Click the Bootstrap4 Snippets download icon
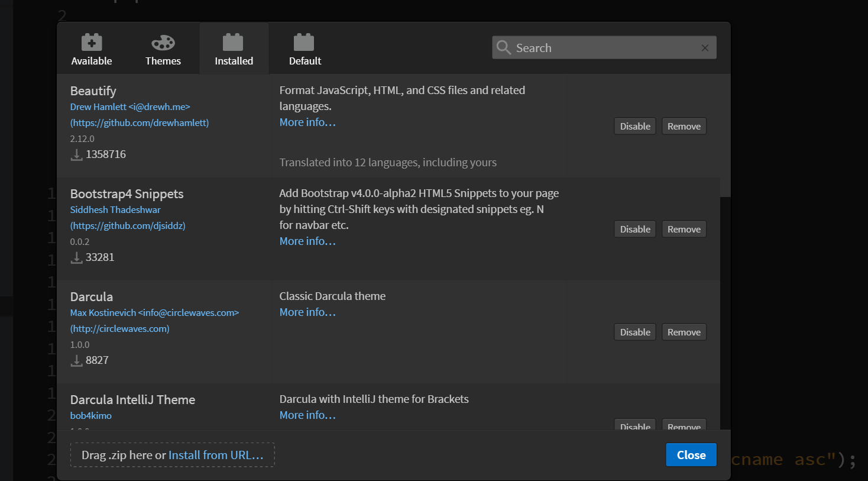Image resolution: width=868 pixels, height=481 pixels. tap(76, 257)
